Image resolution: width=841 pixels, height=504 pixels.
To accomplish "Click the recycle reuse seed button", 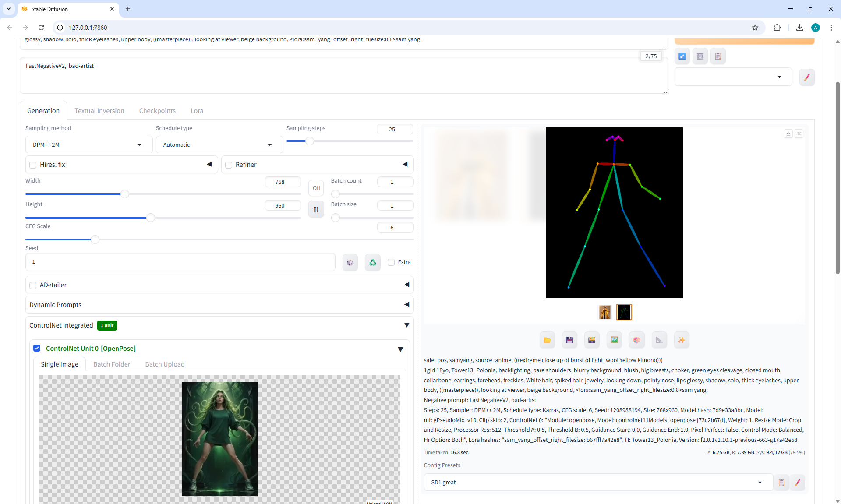I will (x=372, y=262).
